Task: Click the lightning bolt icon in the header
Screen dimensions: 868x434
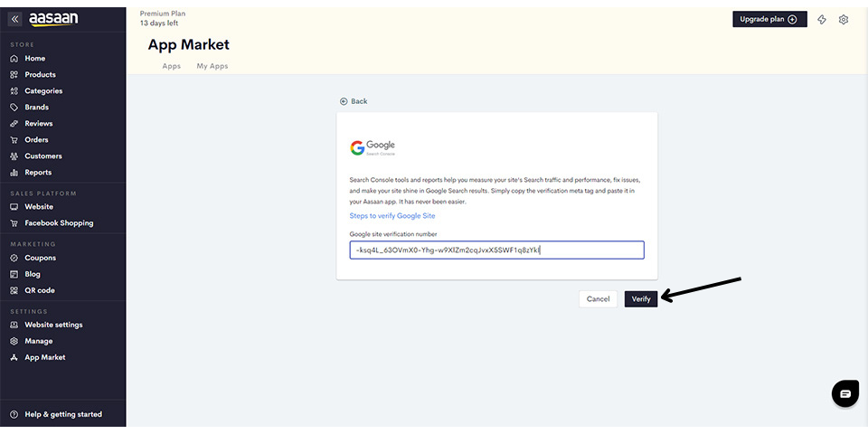Action: pyautogui.click(x=822, y=19)
